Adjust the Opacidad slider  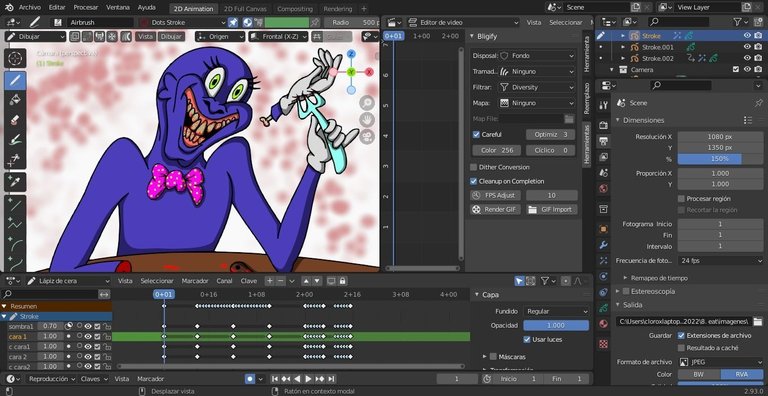click(556, 325)
